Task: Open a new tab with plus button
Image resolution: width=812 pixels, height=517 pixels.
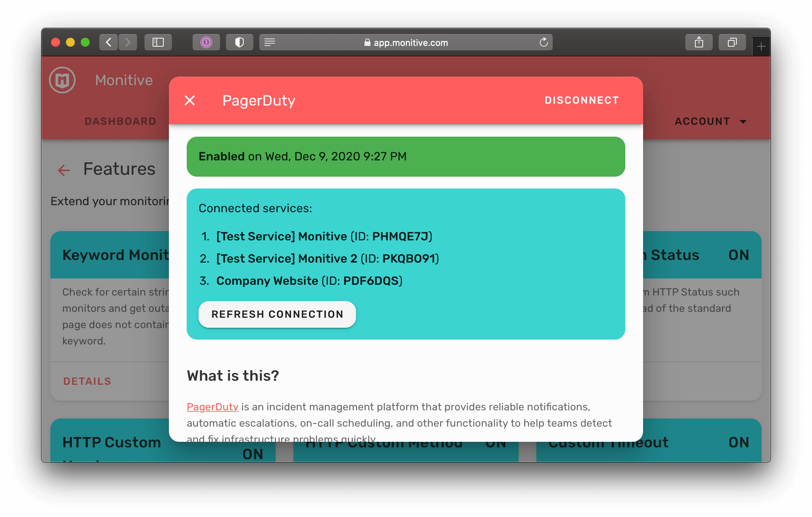Action: (x=761, y=47)
